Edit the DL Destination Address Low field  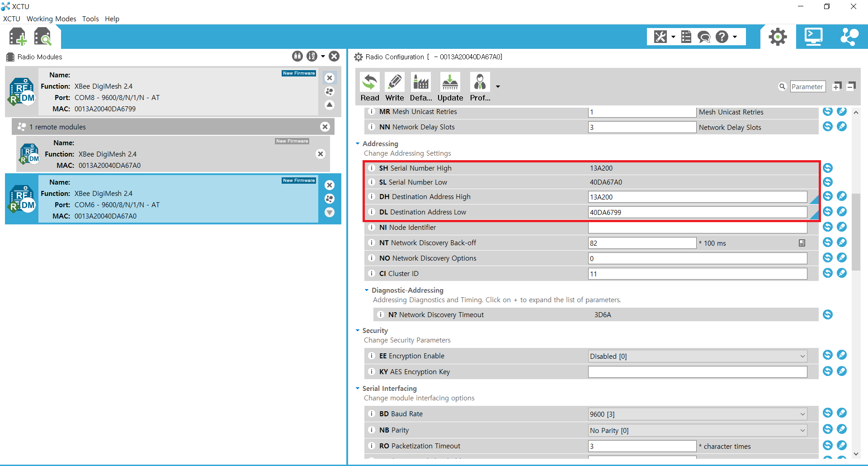tap(698, 212)
